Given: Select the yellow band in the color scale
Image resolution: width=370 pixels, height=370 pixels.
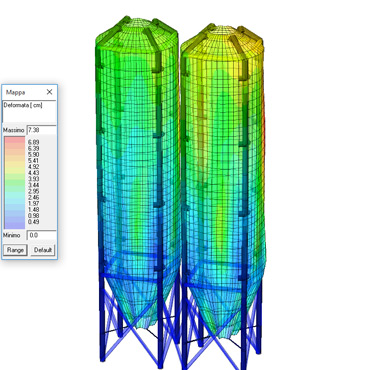Looking at the screenshot, I should 15,167.
